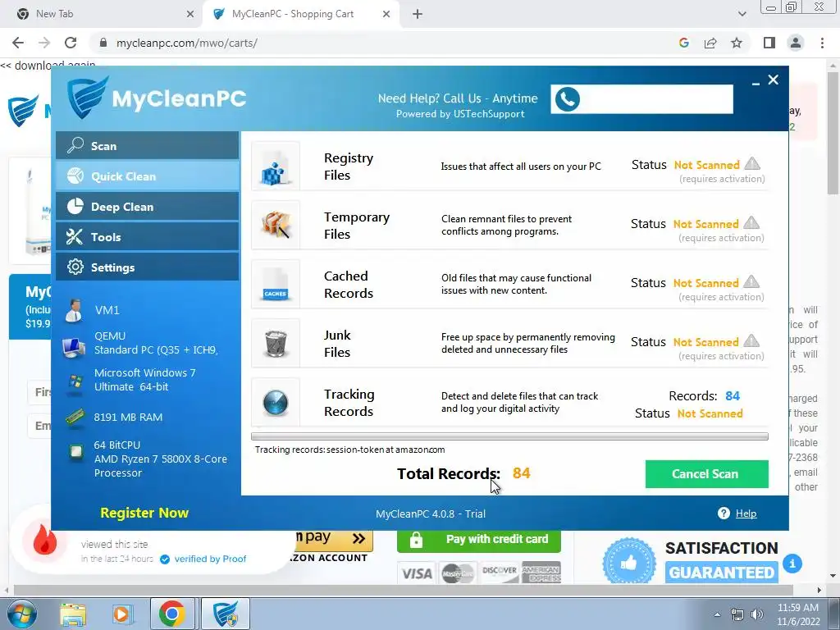
Task: Reload the page in Chrome
Action: pos(71,43)
